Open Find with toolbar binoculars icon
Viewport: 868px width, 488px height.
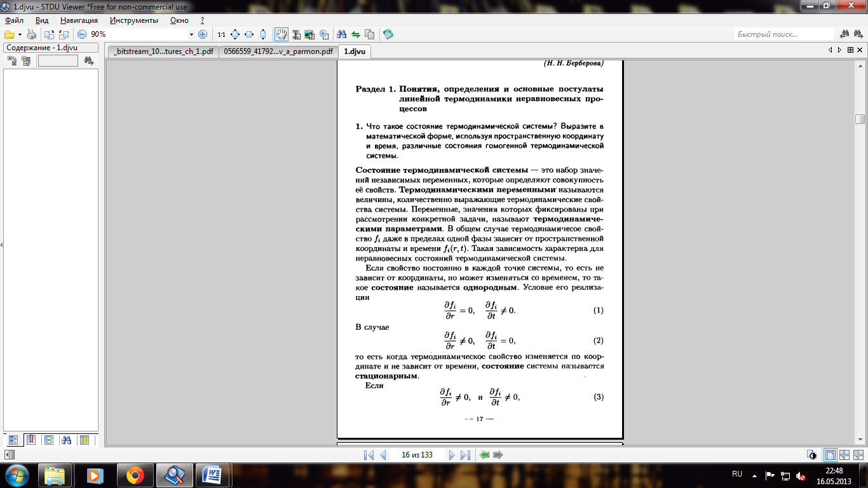click(342, 34)
